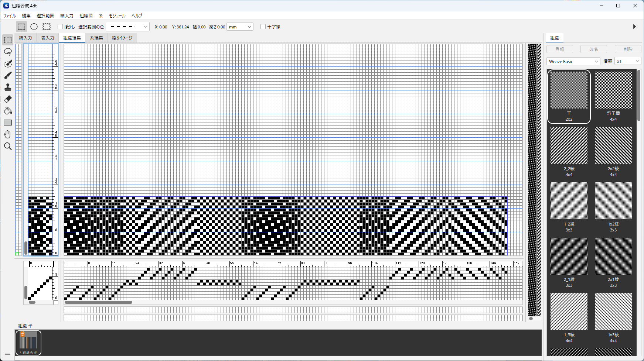The height and width of the screenshot is (361, 644).
Task: Activate the Eraser tool
Action: [x=8, y=99]
